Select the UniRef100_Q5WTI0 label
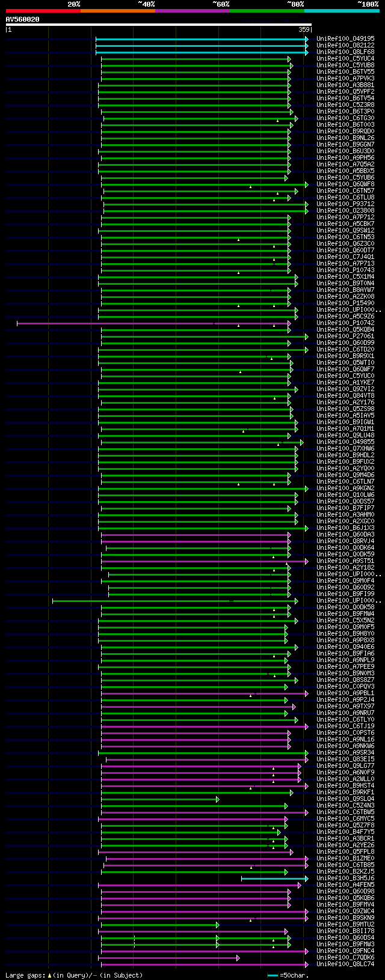The image size is (385, 980). [x=345, y=362]
